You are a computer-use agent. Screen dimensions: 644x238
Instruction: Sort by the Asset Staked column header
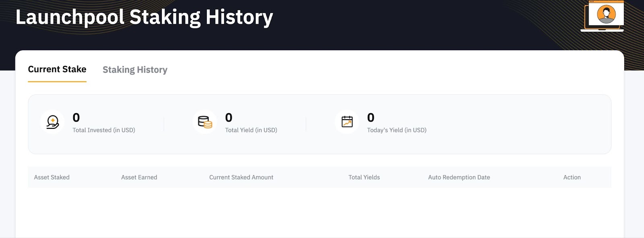(x=52, y=177)
